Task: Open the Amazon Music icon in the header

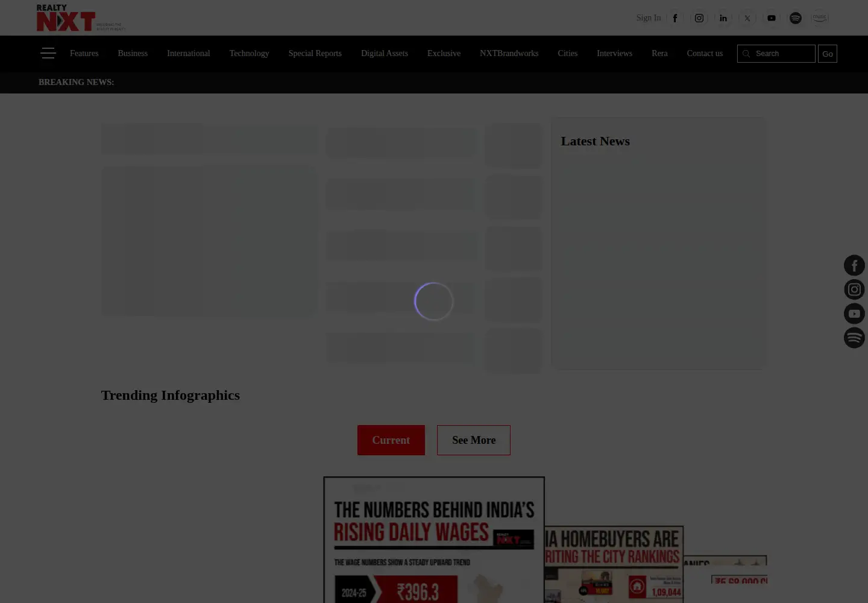Action: pyautogui.click(x=820, y=18)
